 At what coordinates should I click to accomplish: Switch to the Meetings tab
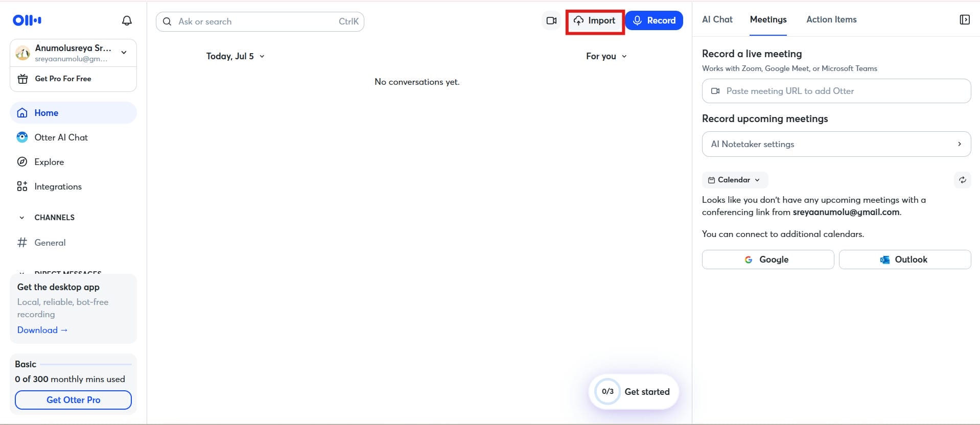[x=768, y=19]
